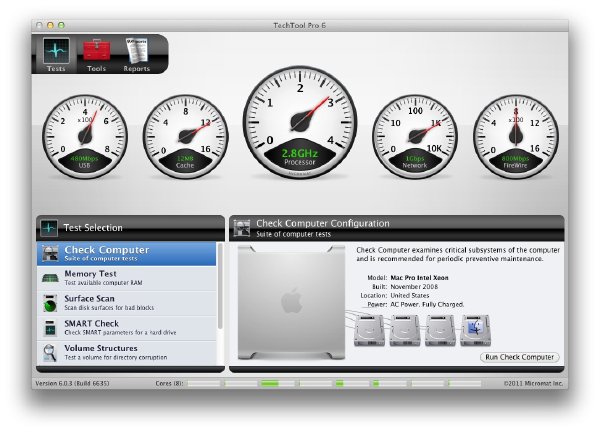Click the test list scrollbar
Viewport: 600px width, 433px height.
220,286
